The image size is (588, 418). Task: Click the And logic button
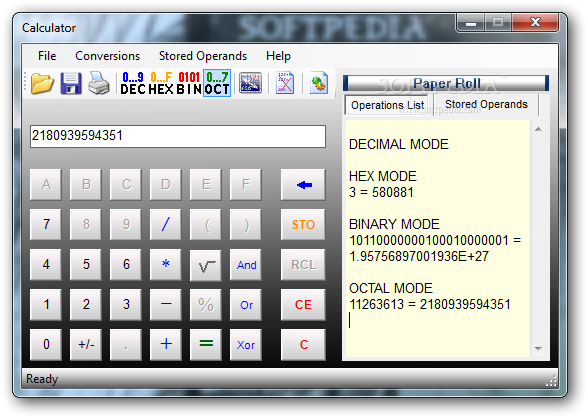point(246,265)
